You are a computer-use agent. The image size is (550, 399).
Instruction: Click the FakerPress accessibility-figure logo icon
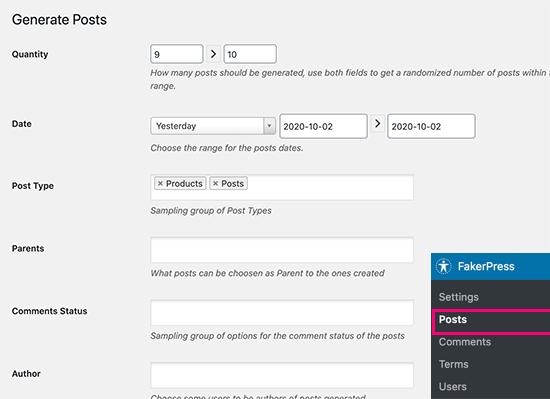[x=444, y=266]
